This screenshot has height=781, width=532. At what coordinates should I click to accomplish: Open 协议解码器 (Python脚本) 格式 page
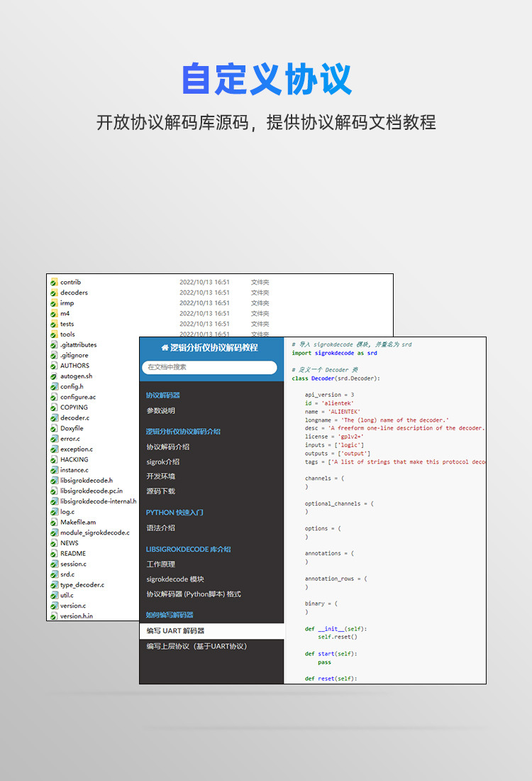pyautogui.click(x=194, y=594)
